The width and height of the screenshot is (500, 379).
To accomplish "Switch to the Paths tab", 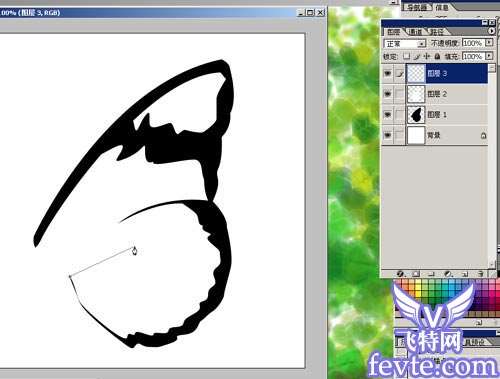I will (x=437, y=32).
